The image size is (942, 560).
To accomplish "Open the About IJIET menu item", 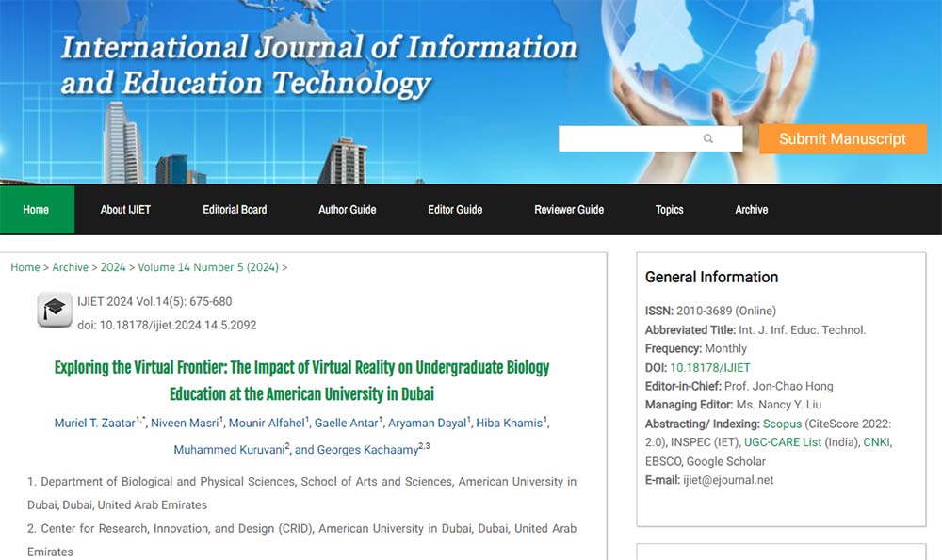I will [125, 210].
